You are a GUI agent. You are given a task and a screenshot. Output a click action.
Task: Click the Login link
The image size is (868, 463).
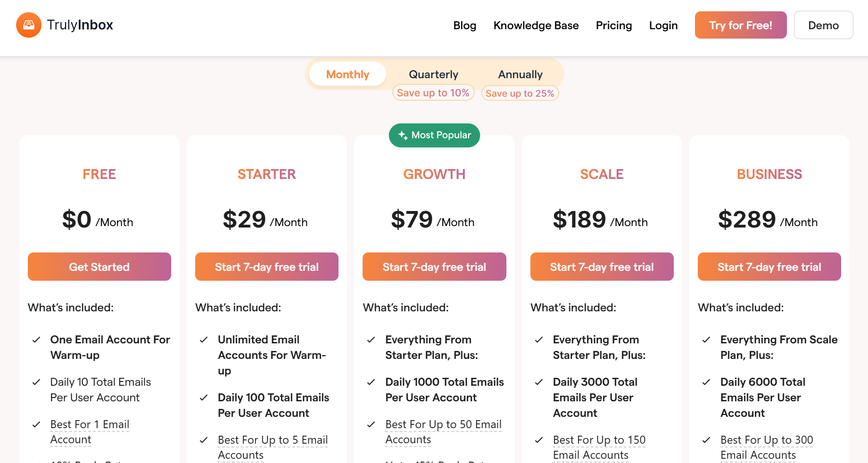coord(663,25)
